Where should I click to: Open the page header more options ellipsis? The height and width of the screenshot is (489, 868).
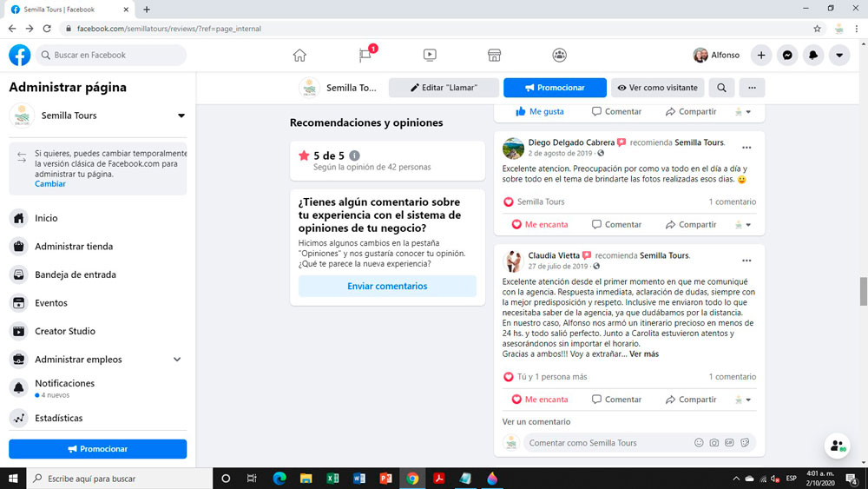pos(752,88)
